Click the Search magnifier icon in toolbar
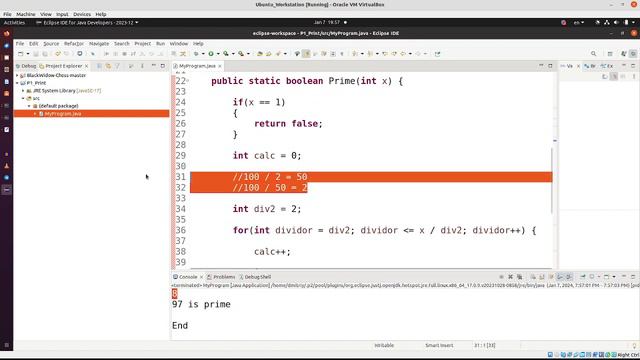This screenshot has width=640, height=360. (593, 54)
